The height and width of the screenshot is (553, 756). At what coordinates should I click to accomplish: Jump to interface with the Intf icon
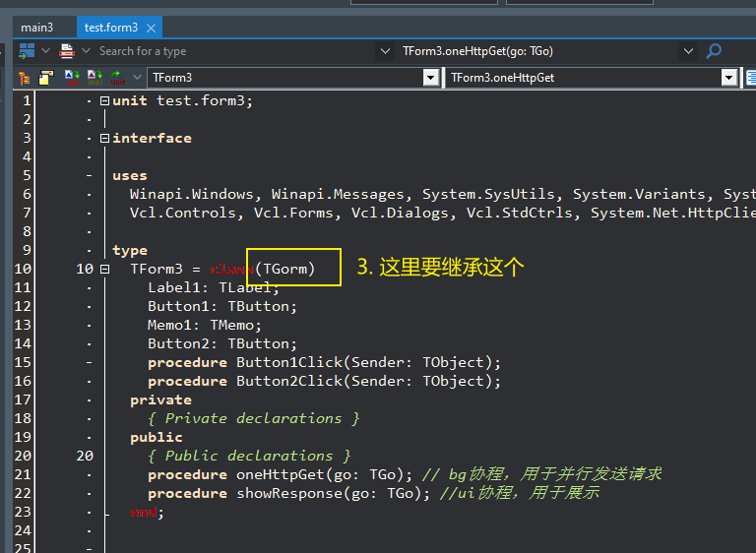(x=72, y=78)
